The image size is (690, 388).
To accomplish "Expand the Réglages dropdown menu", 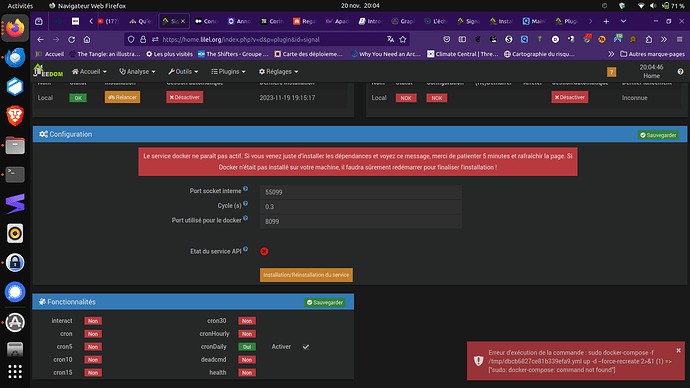I will (279, 72).
